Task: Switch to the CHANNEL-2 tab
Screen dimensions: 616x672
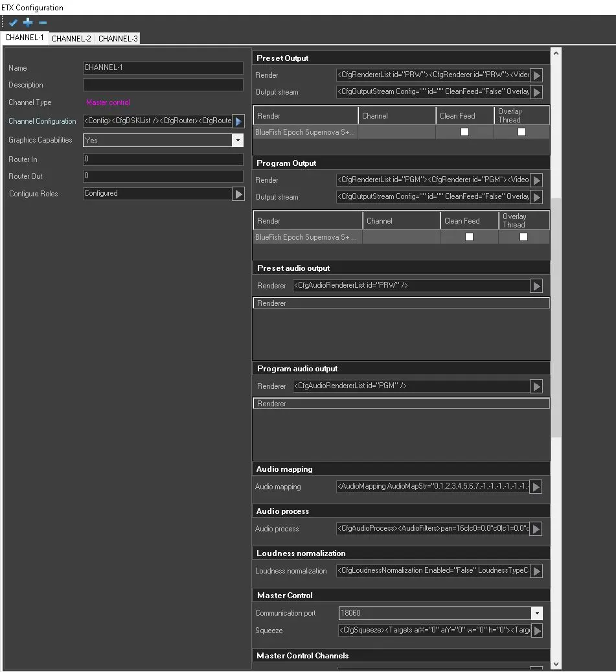Action: coord(71,39)
